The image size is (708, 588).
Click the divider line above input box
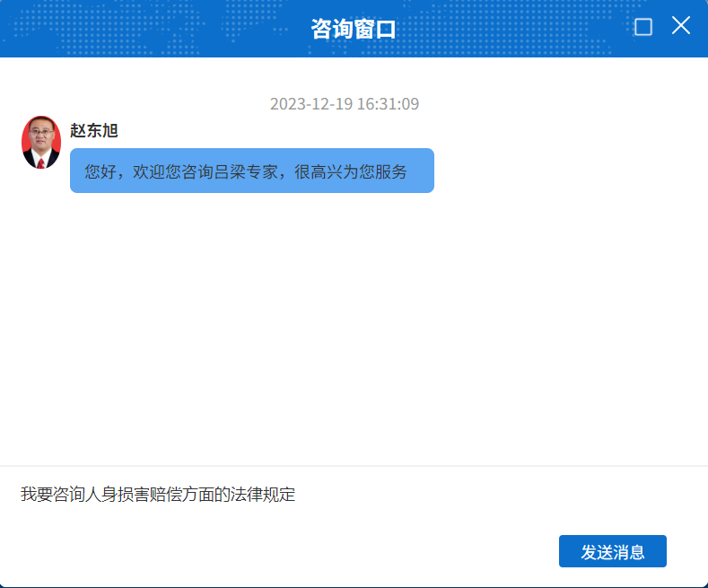click(354, 466)
